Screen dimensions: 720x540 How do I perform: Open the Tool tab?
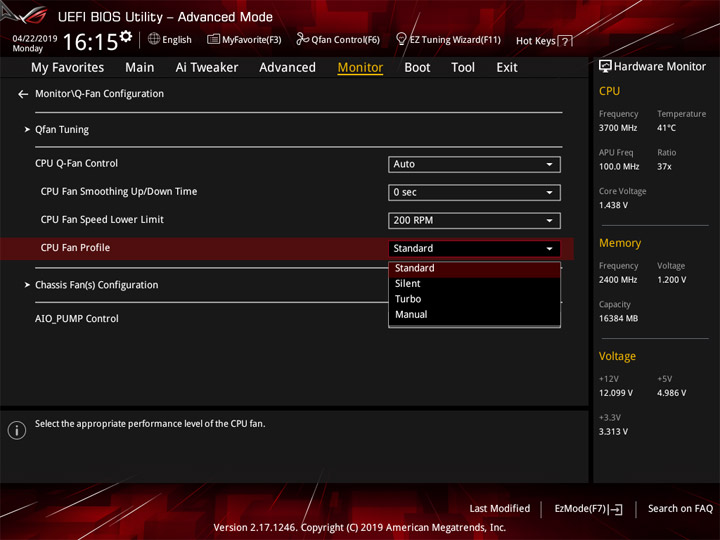[463, 68]
